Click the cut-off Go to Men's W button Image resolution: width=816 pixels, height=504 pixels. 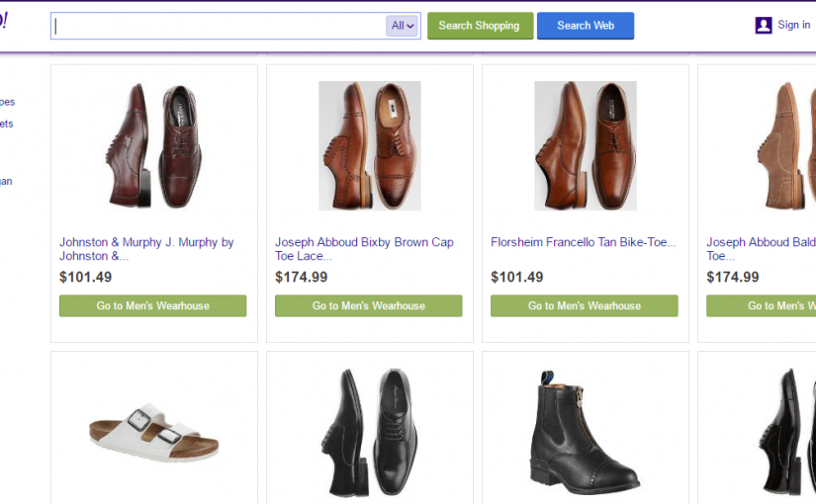click(761, 305)
